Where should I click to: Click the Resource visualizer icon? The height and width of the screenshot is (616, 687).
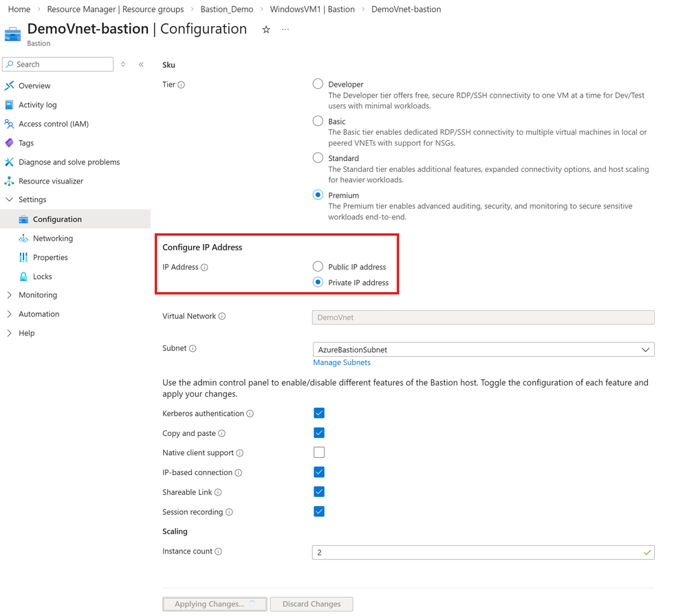(9, 181)
